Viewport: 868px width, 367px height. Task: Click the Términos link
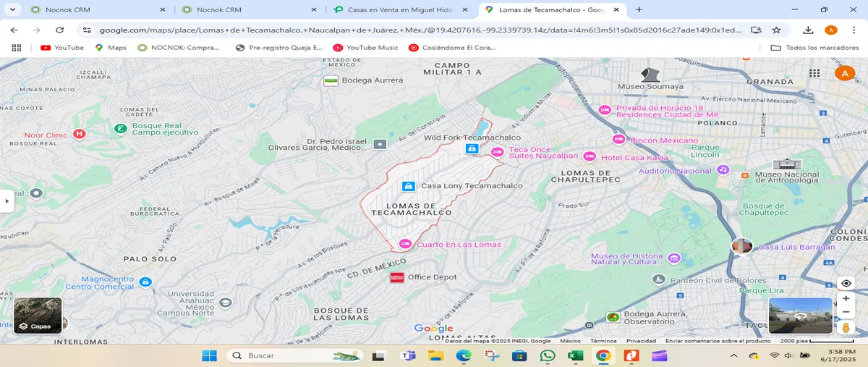[603, 341]
